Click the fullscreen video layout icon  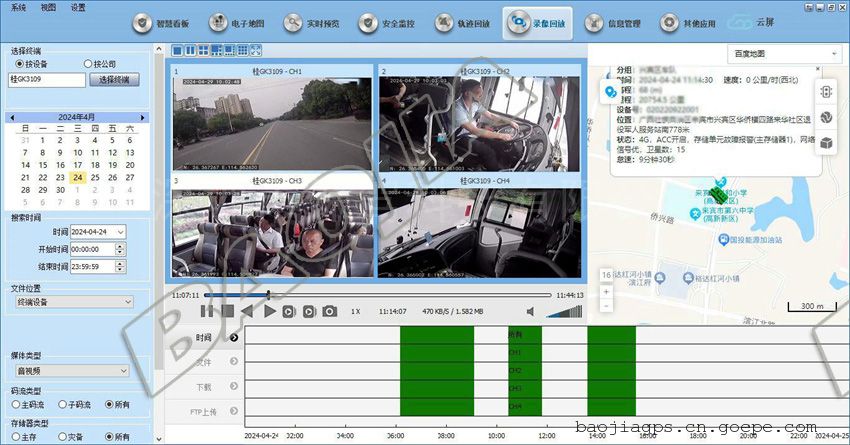(x=255, y=50)
